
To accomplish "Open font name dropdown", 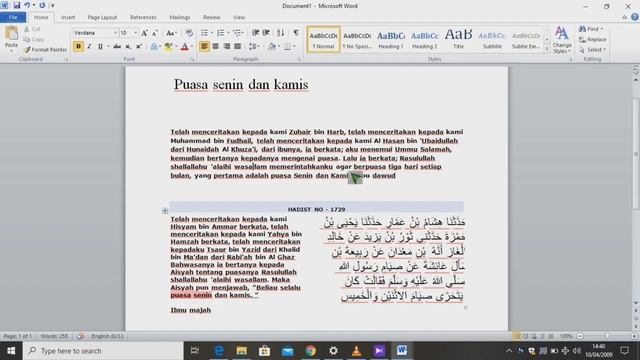I will pyautogui.click(x=116, y=33).
